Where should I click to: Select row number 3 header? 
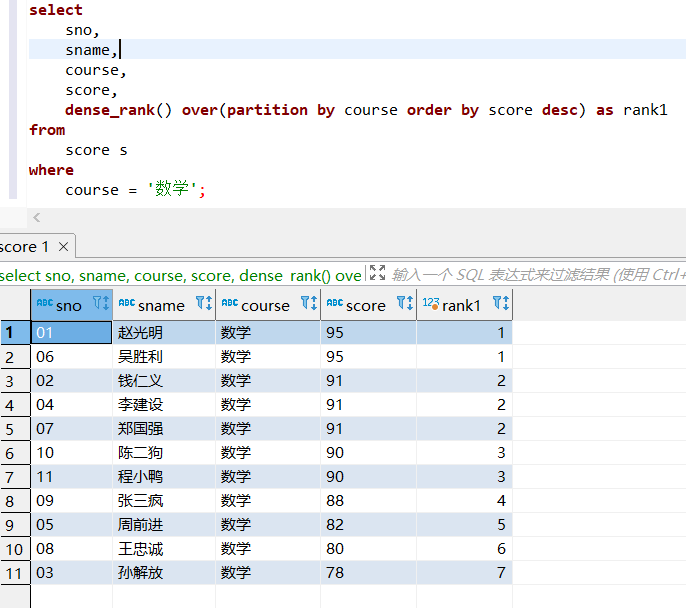point(15,381)
